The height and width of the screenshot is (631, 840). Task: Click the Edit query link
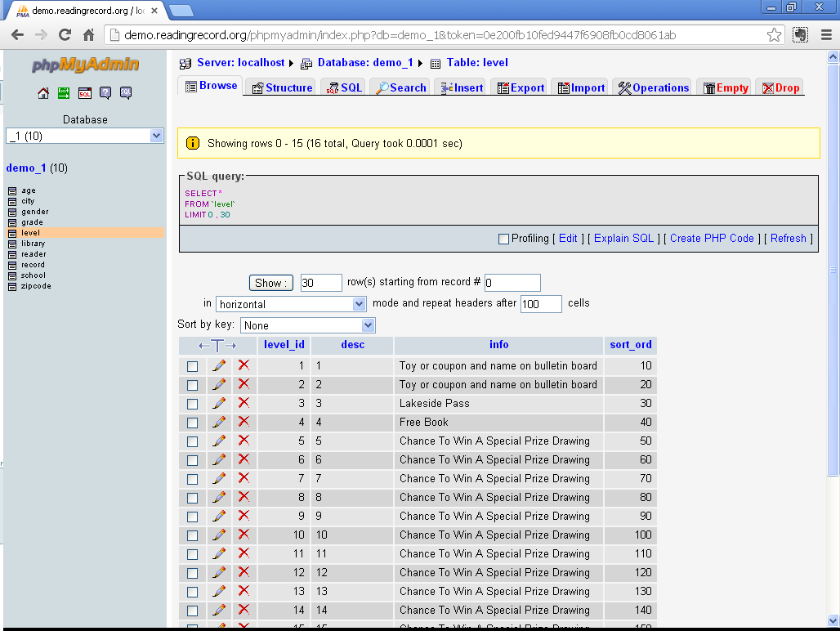pyautogui.click(x=568, y=239)
